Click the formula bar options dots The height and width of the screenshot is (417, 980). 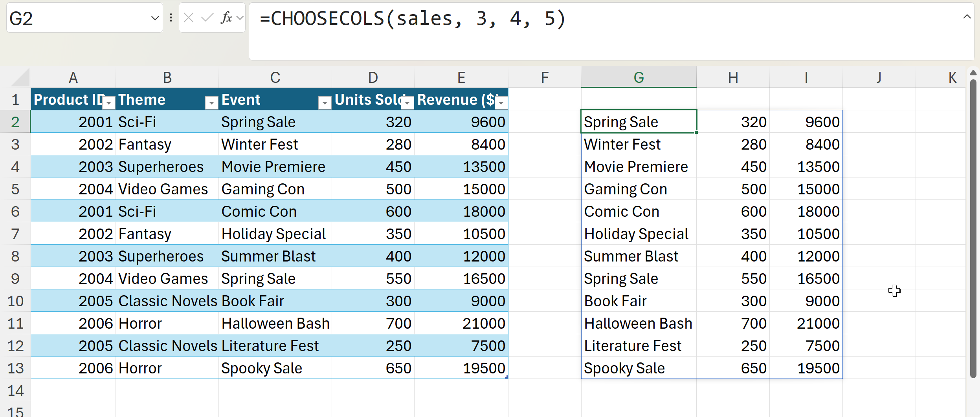point(171,18)
